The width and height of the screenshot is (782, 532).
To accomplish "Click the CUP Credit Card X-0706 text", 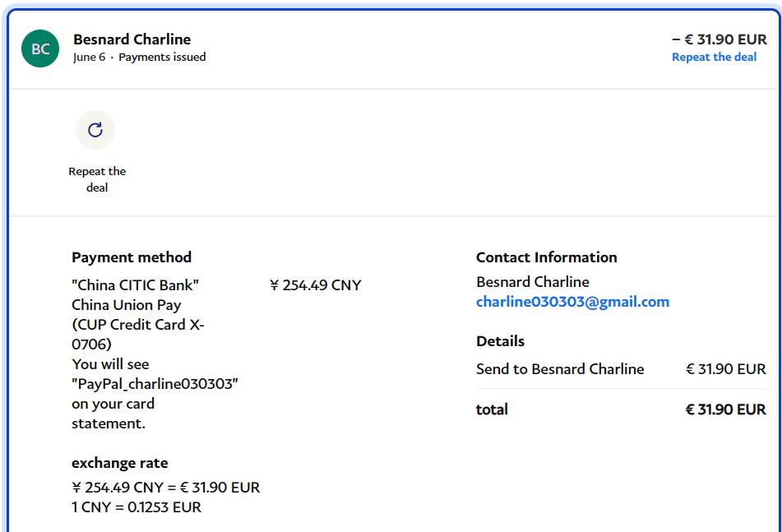I will click(x=137, y=334).
